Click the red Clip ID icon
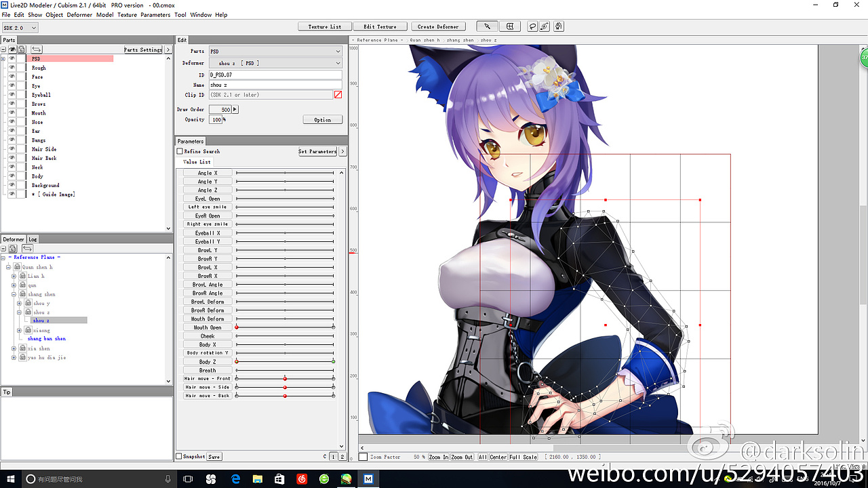 [338, 95]
